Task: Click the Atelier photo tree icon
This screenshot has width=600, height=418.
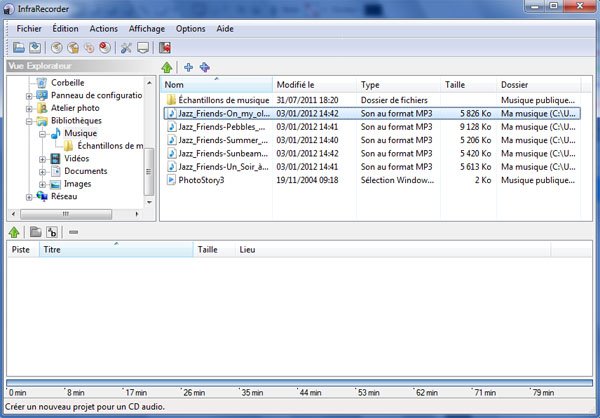Action: [42, 108]
